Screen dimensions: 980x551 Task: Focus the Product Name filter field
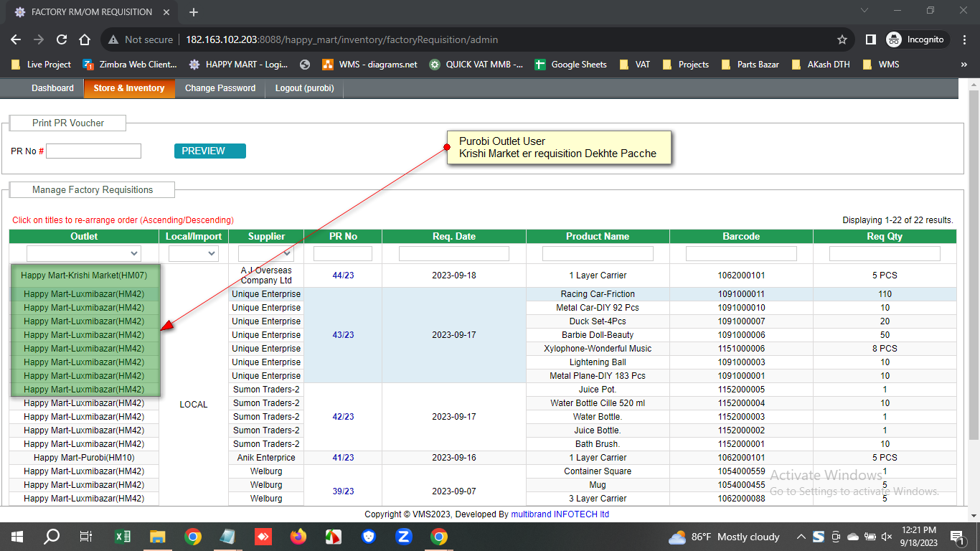click(x=598, y=253)
